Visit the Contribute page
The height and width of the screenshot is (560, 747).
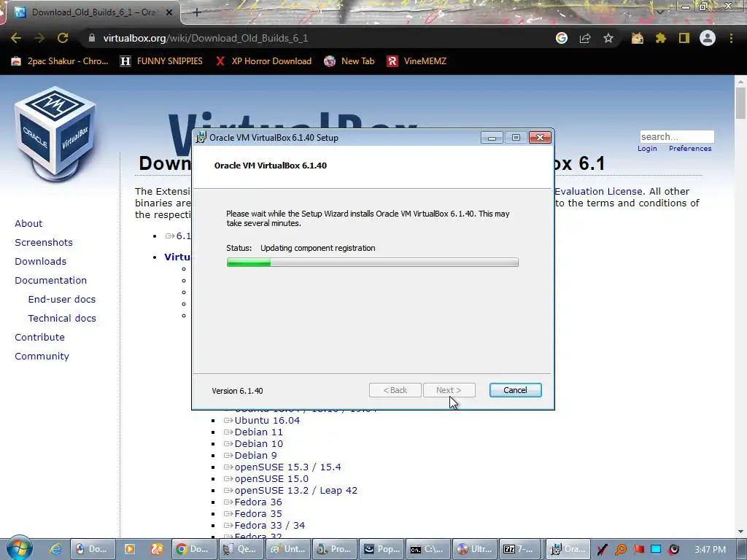39,337
